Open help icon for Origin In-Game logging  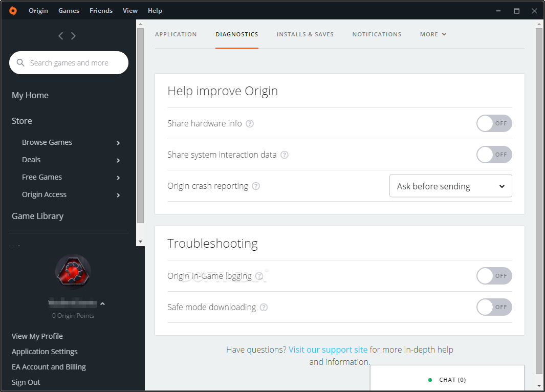(x=259, y=276)
